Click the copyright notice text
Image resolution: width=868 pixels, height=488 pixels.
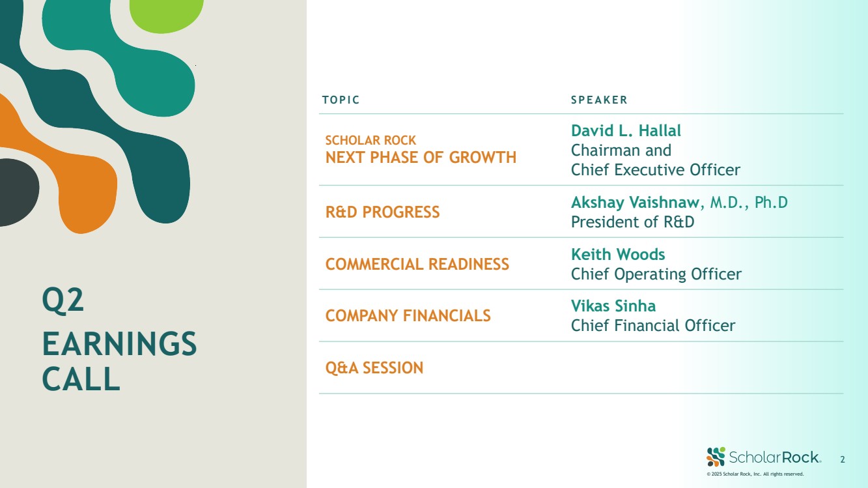click(x=755, y=474)
